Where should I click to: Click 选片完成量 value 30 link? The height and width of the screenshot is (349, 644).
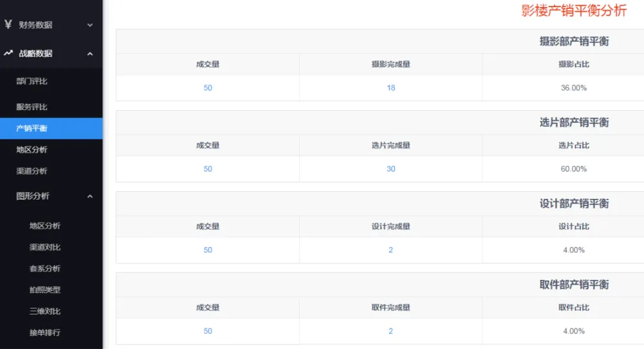coord(391,169)
